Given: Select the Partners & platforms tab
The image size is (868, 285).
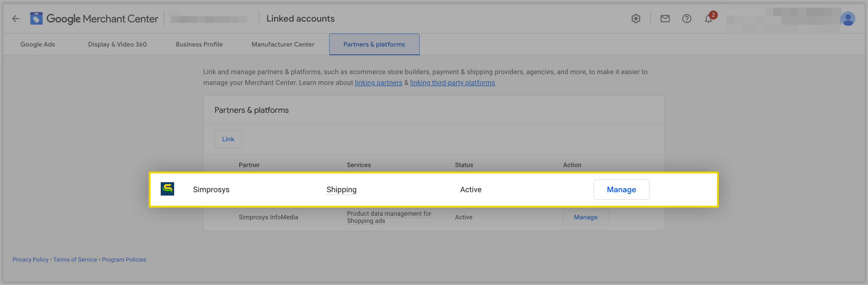Looking at the screenshot, I should pyautogui.click(x=374, y=44).
